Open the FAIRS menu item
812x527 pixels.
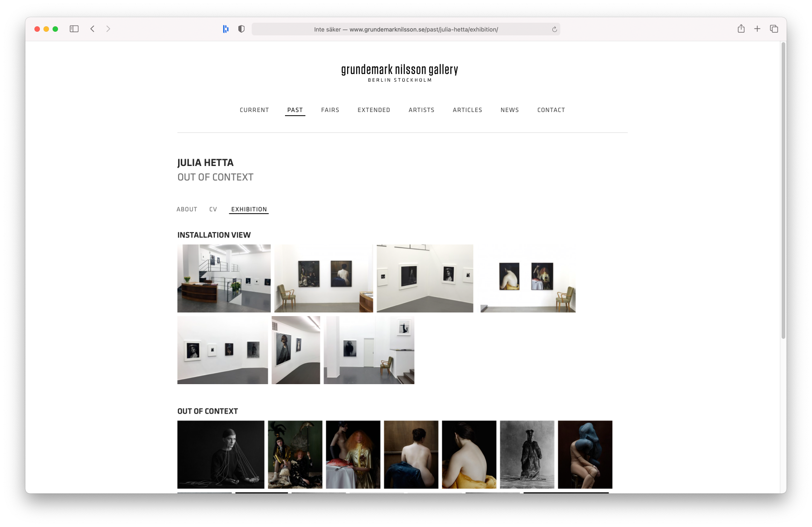click(x=330, y=110)
